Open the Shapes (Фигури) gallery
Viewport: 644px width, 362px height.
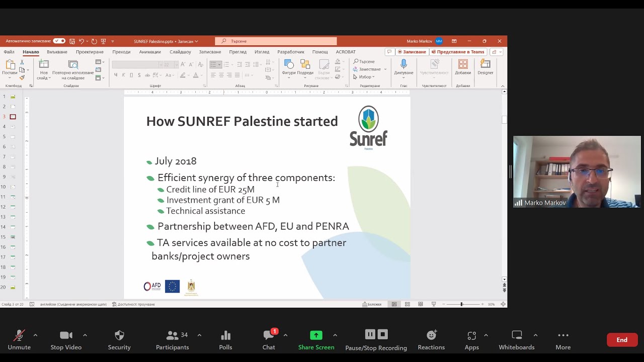tap(289, 64)
